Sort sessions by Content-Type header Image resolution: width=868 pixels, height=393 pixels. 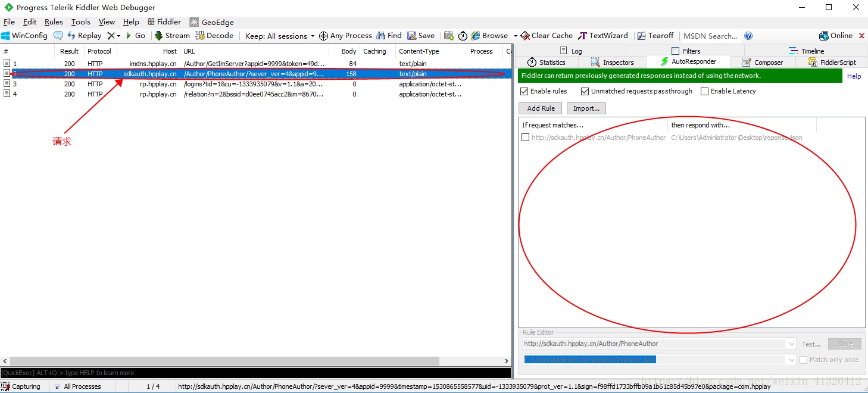point(431,51)
